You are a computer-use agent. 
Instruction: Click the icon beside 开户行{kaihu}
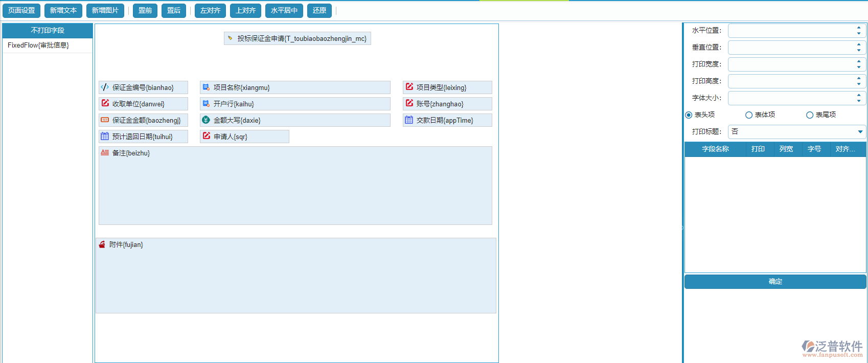206,104
